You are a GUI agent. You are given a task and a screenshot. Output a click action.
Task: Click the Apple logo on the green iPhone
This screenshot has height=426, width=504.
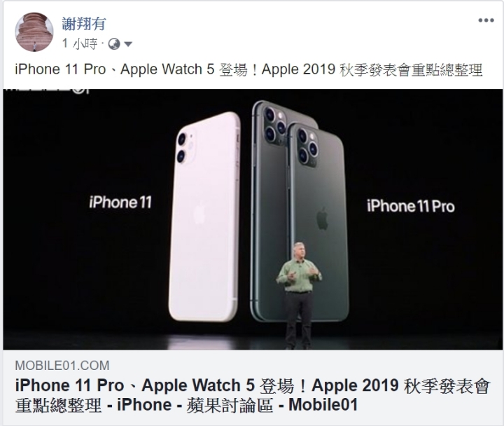pos(322,219)
